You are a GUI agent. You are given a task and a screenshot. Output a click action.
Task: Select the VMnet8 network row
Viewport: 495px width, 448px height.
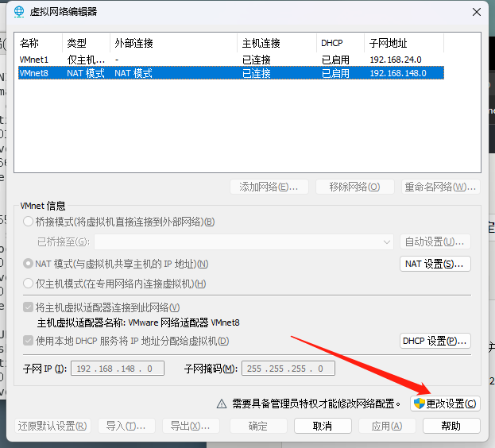pyautogui.click(x=231, y=73)
